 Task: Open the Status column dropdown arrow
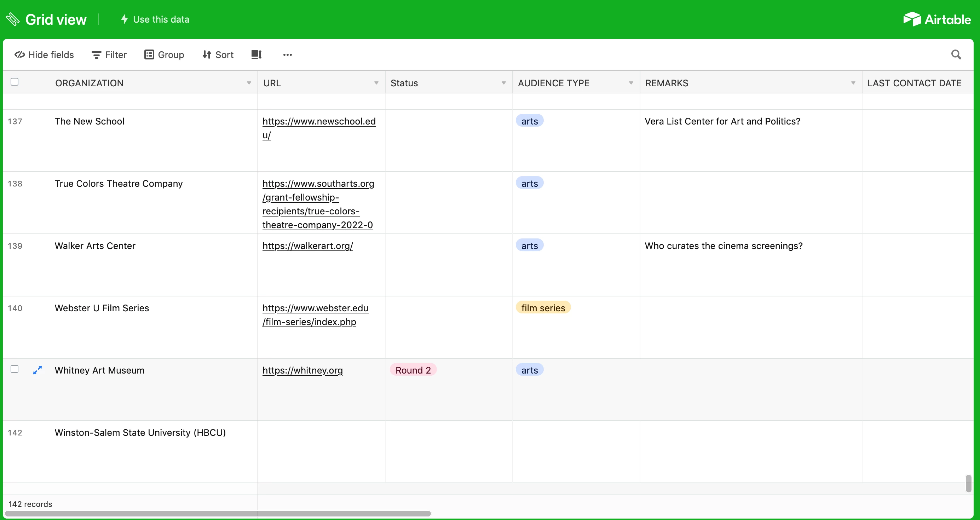coord(504,83)
